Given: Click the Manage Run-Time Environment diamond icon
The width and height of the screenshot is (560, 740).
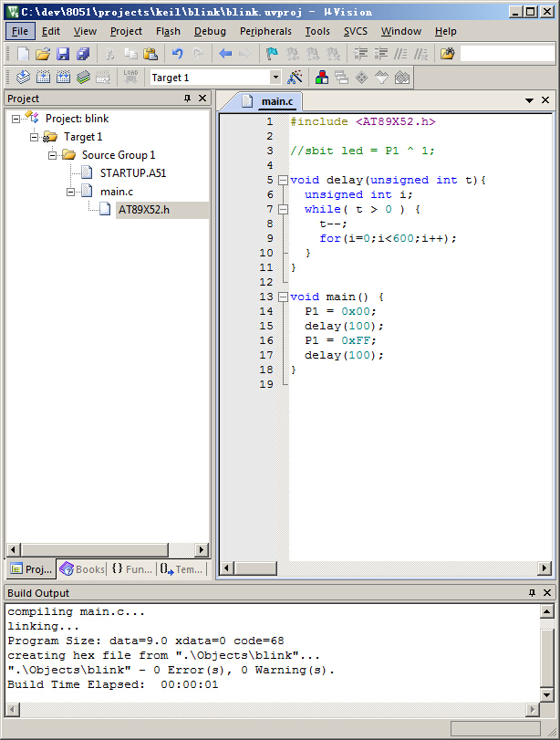Looking at the screenshot, I should point(362,77).
